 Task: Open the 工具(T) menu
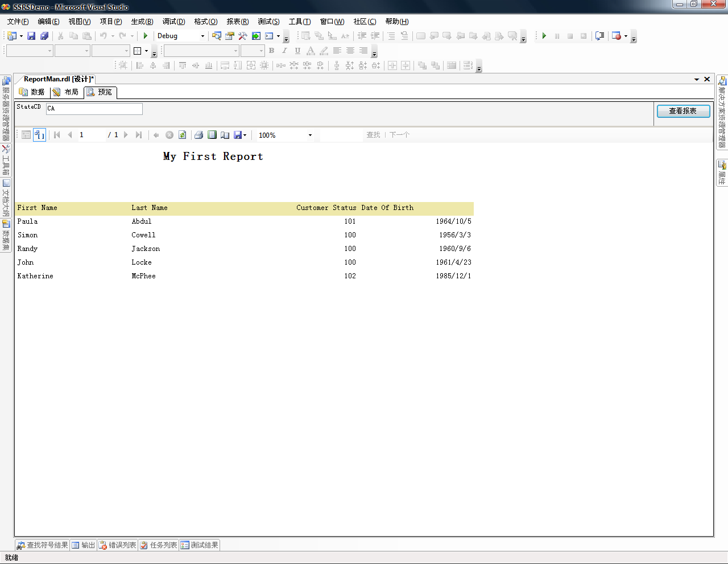tap(300, 22)
